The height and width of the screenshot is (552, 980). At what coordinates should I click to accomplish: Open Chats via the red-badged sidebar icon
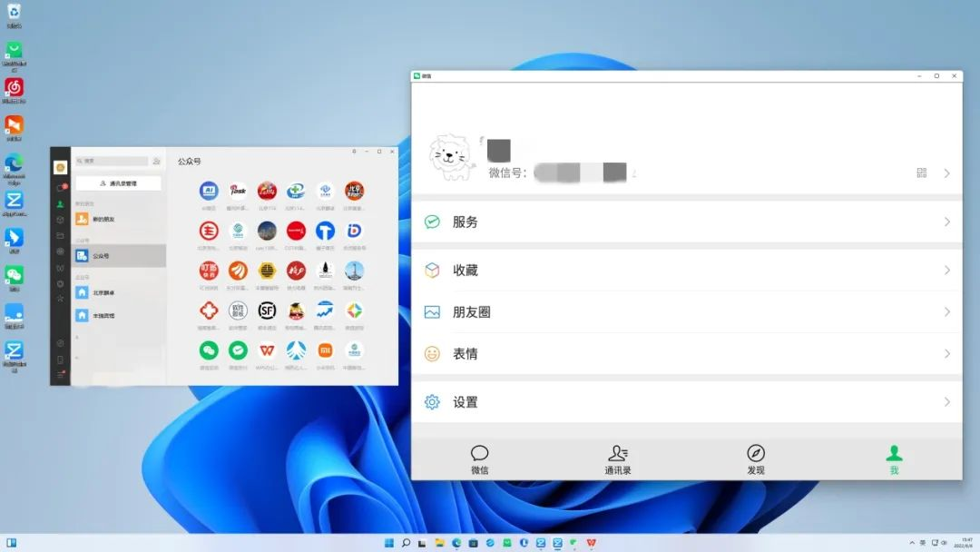tap(60, 186)
